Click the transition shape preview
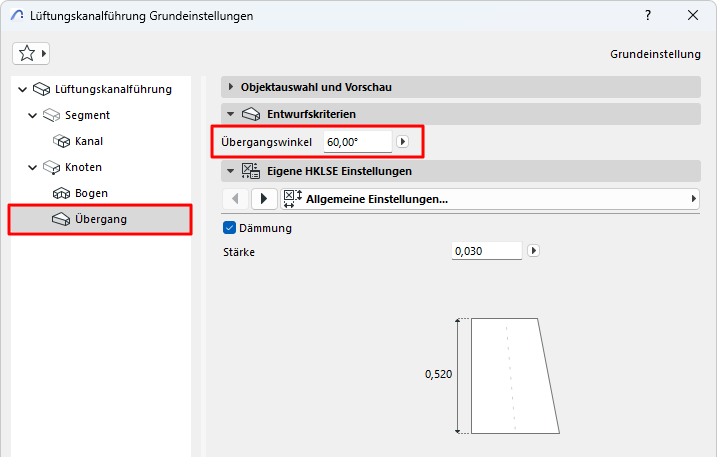The height and width of the screenshot is (457, 717). tap(515, 376)
